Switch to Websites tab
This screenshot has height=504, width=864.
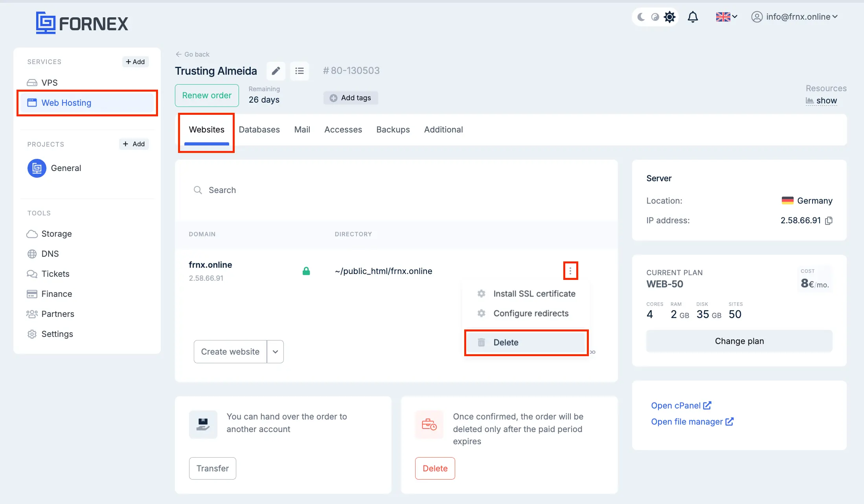(207, 130)
